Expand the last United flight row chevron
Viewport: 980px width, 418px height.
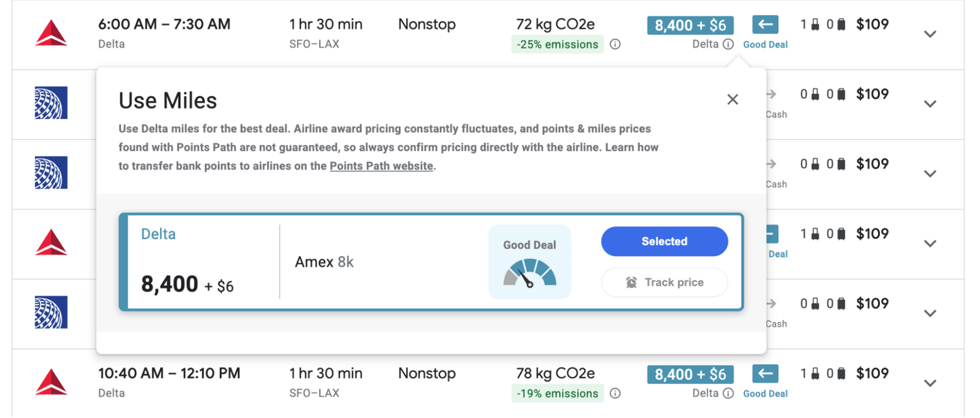[x=930, y=313]
